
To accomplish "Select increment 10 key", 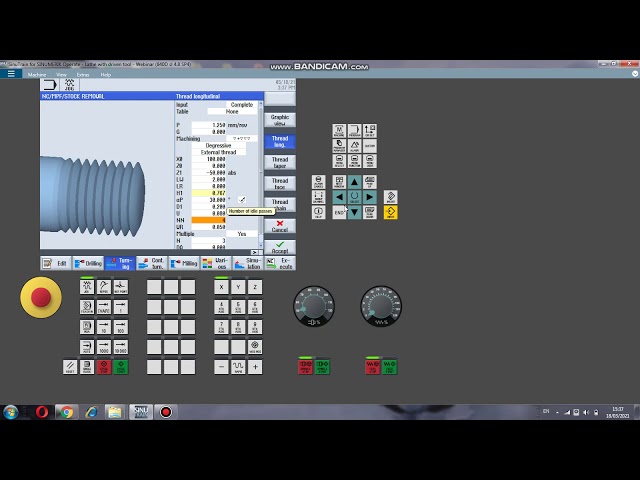I will tap(104, 327).
